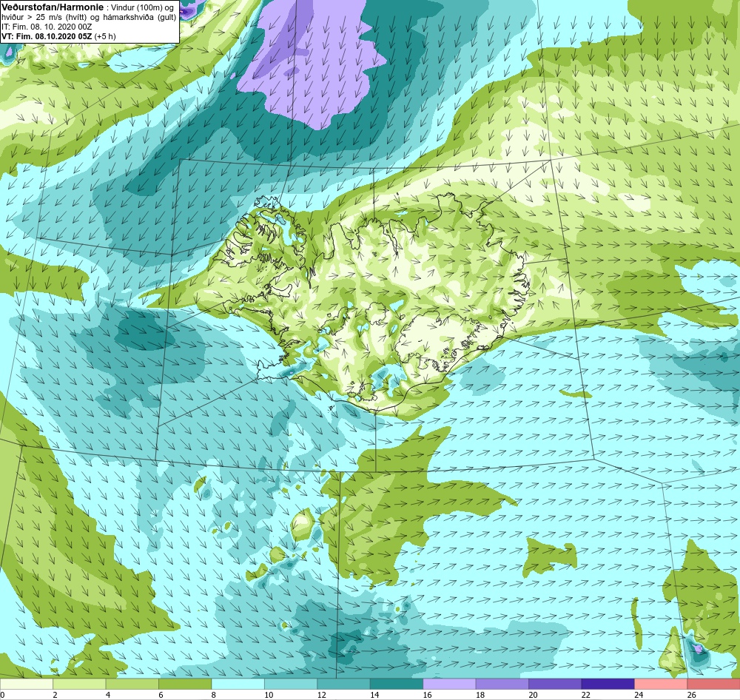Click the 'IT: Fim. 08. 10. 2020 00Z' line
This screenshot has width=740, height=700.
[47, 27]
